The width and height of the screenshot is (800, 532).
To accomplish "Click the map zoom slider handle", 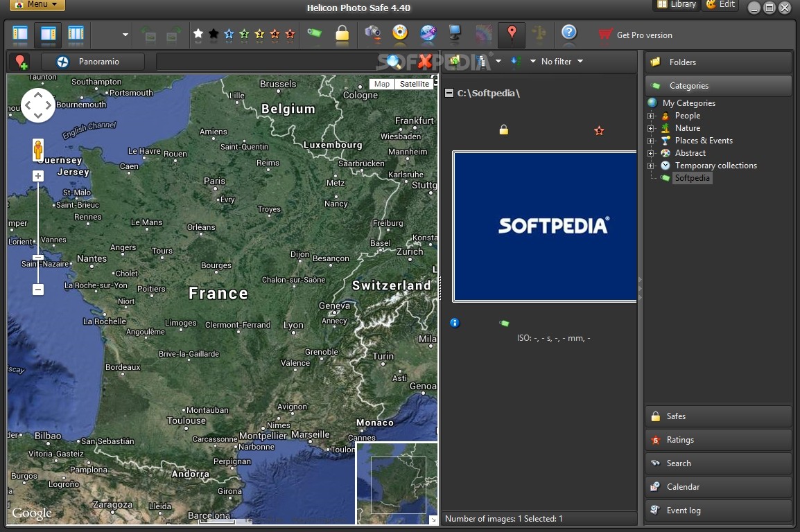I will (x=37, y=257).
